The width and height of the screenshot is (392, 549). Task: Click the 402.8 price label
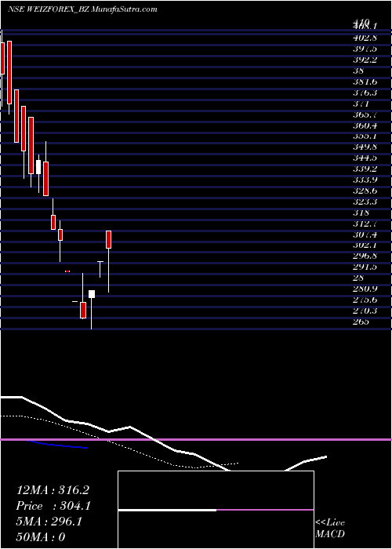click(x=365, y=38)
